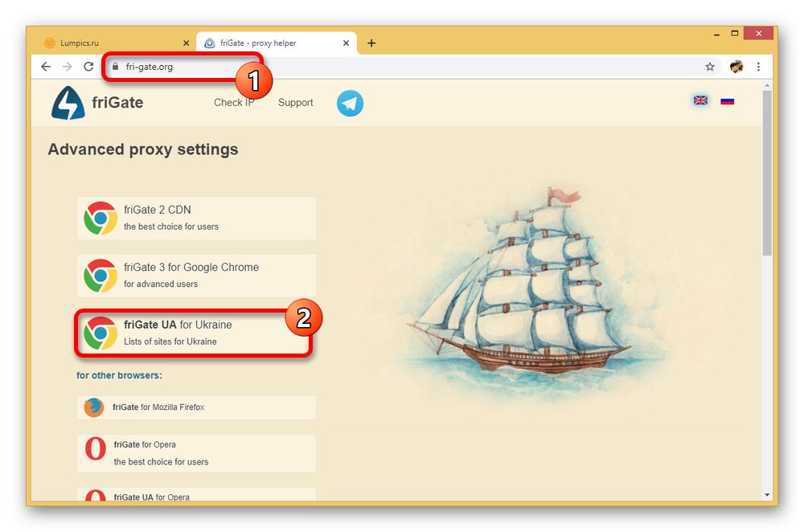Viewport: 804px width, 532px height.
Task: Click the Advanced proxy settings heading
Action: [x=143, y=149]
